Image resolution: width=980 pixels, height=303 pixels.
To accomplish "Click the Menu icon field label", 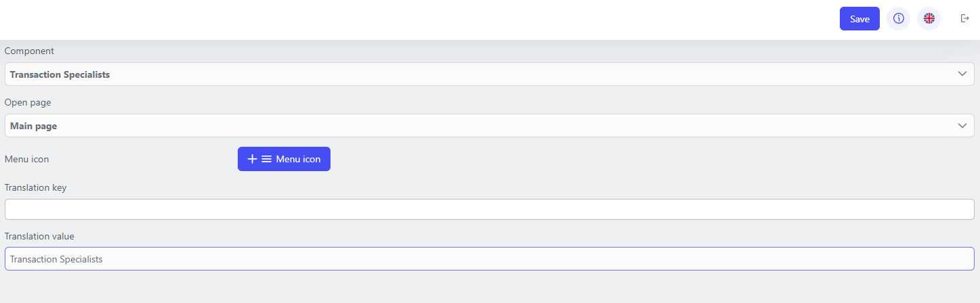I will (x=26, y=159).
